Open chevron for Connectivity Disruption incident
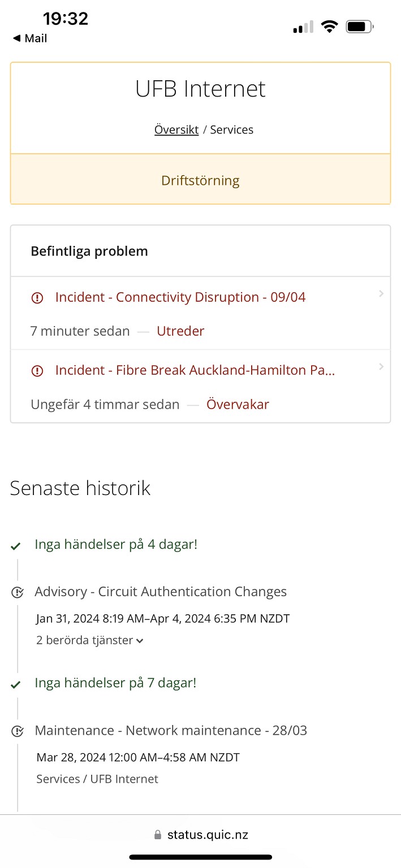401x868 pixels. (381, 293)
